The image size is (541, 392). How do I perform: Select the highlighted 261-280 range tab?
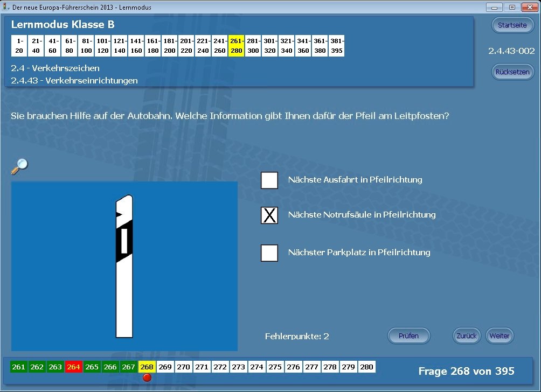click(237, 46)
